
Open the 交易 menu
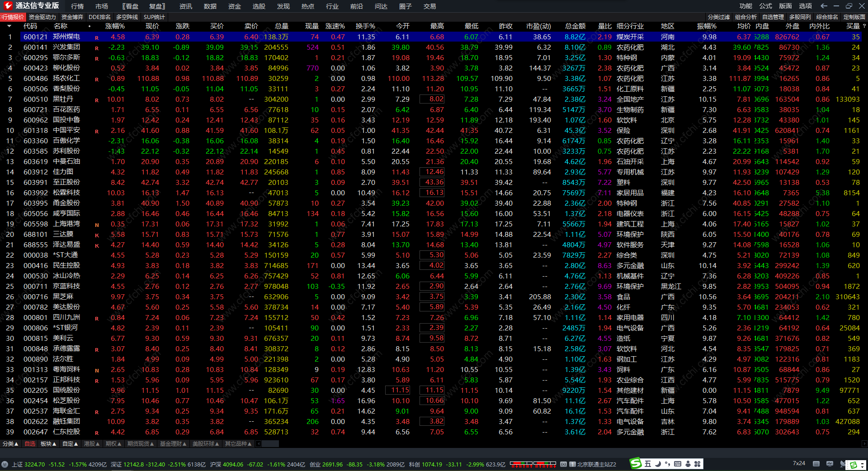(430, 6)
